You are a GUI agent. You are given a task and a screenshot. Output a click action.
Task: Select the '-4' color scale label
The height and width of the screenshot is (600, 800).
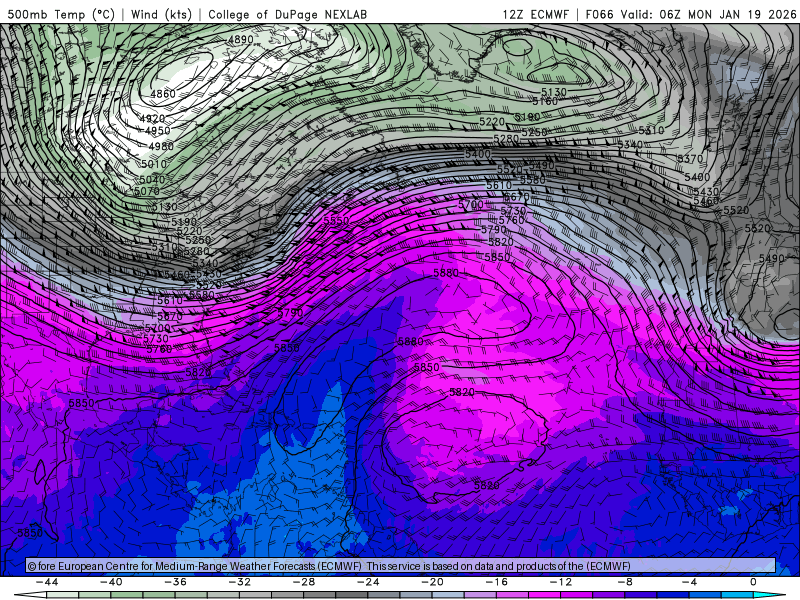coord(690,582)
